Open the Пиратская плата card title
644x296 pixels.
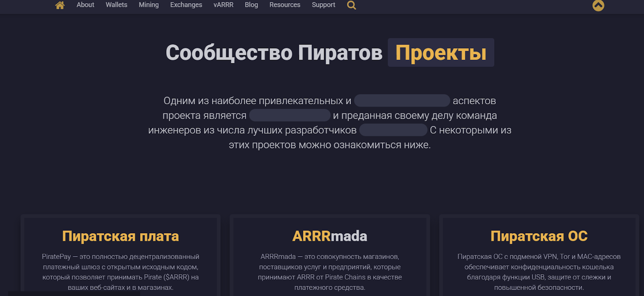tap(121, 236)
